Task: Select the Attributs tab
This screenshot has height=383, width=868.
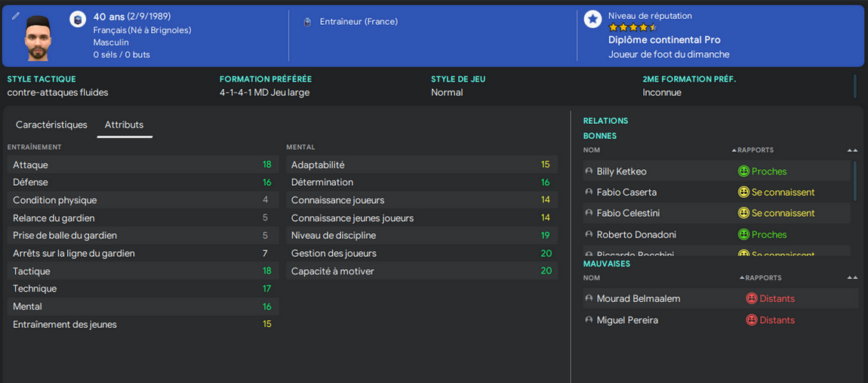Action: coord(124,125)
